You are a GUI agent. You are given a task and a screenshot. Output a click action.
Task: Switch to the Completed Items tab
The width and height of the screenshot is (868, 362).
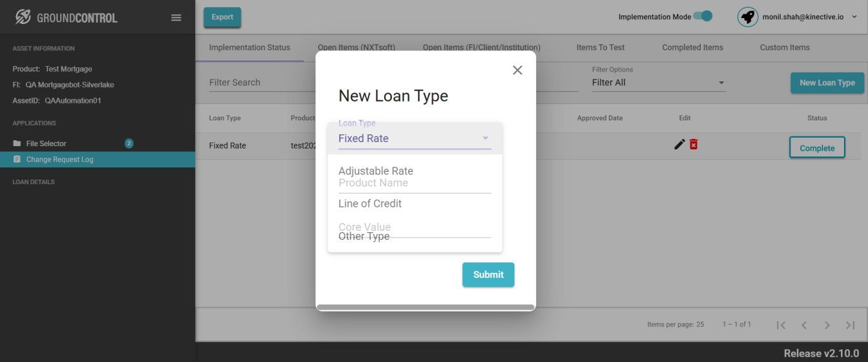[692, 47]
